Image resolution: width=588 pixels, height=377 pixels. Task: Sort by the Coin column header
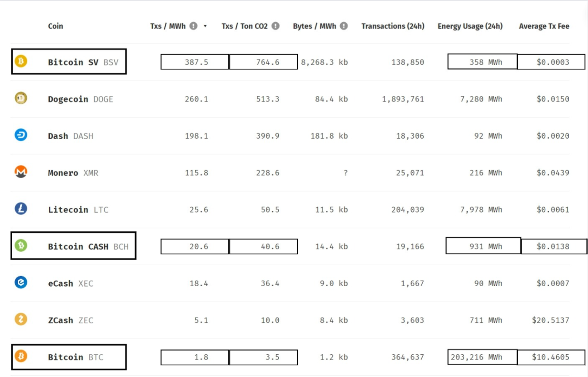(x=55, y=26)
